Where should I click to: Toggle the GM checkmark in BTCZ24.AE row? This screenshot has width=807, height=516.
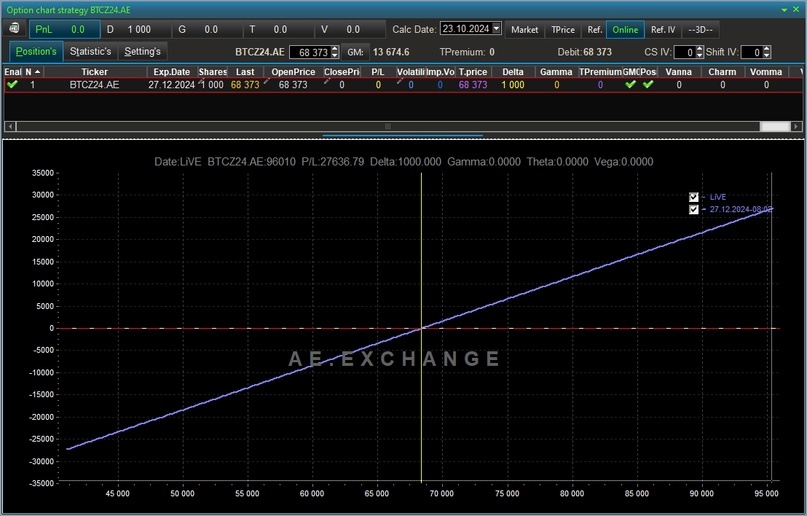[630, 84]
